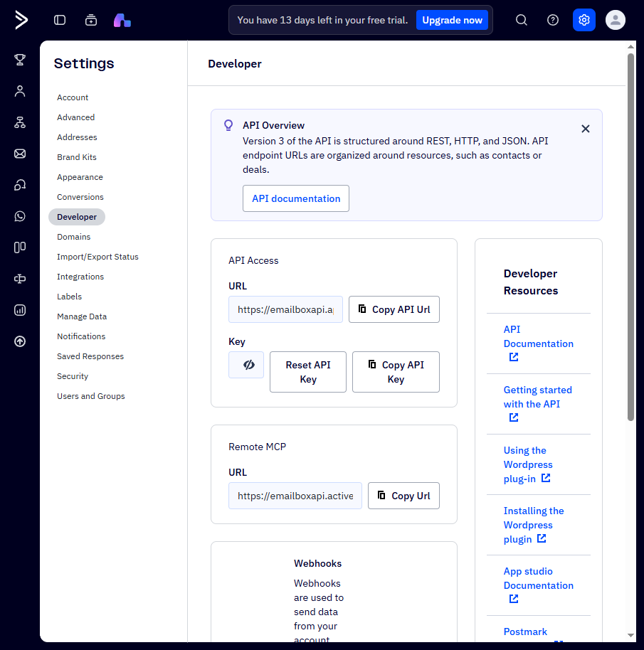644x650 pixels.
Task: Open the quick-add briefcase icon
Action: coord(91,20)
